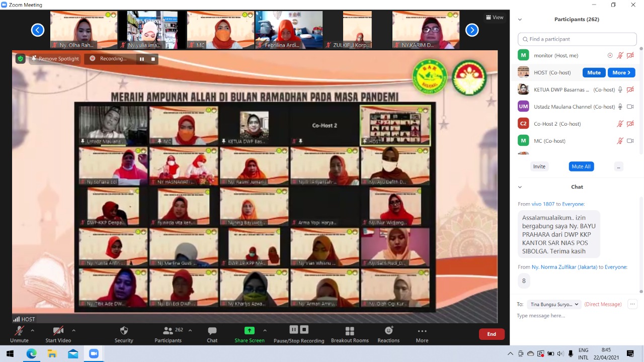The width and height of the screenshot is (644, 362).
Task: Click the green encryption shield icon
Action: (20, 59)
